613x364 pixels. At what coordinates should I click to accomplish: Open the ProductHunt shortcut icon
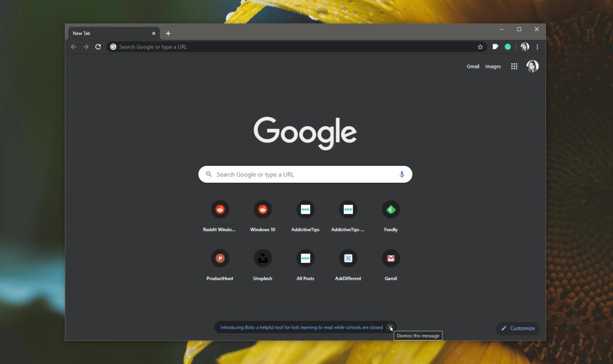coord(220,258)
